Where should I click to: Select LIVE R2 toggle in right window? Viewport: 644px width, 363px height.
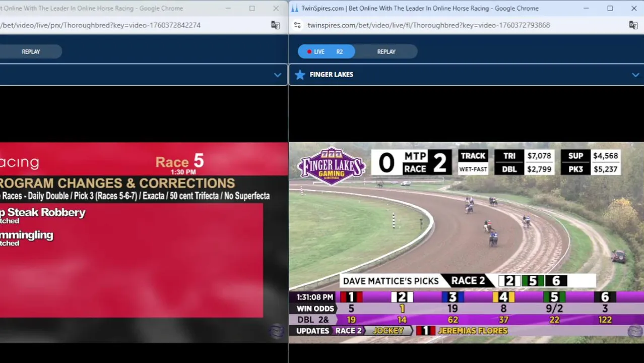click(326, 51)
